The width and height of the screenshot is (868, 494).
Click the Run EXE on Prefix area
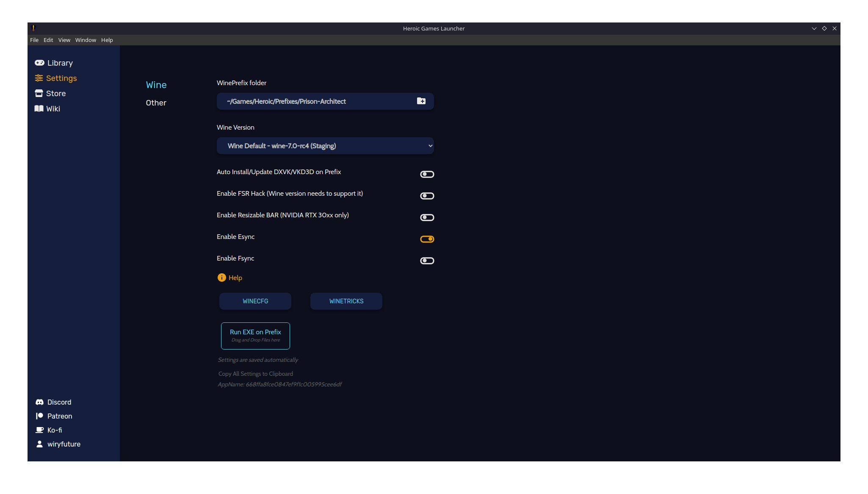[x=255, y=336]
